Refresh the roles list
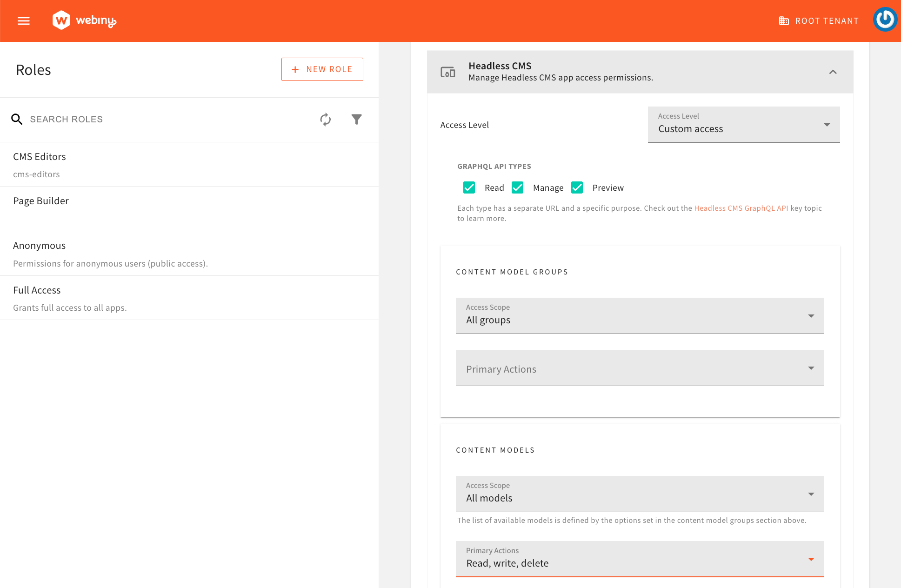The height and width of the screenshot is (588, 901). click(x=326, y=120)
